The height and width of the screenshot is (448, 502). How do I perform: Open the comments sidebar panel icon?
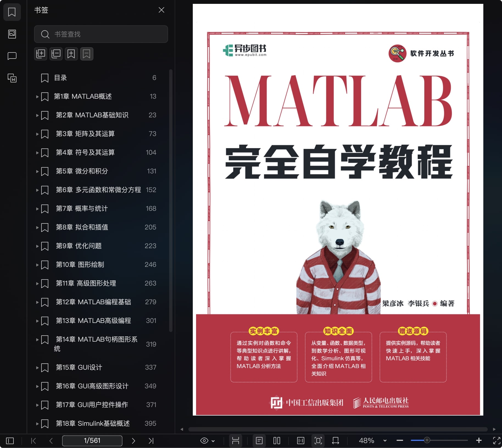click(x=12, y=56)
